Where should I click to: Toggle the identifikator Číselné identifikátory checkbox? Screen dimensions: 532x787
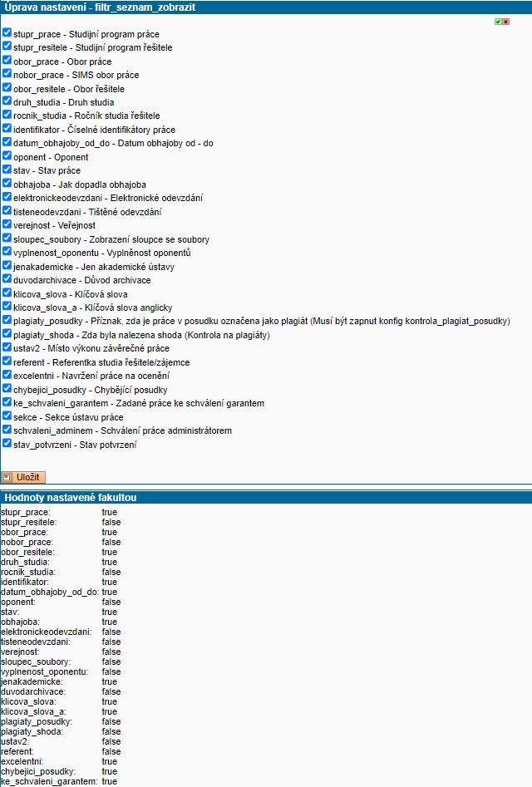[x=7, y=129]
